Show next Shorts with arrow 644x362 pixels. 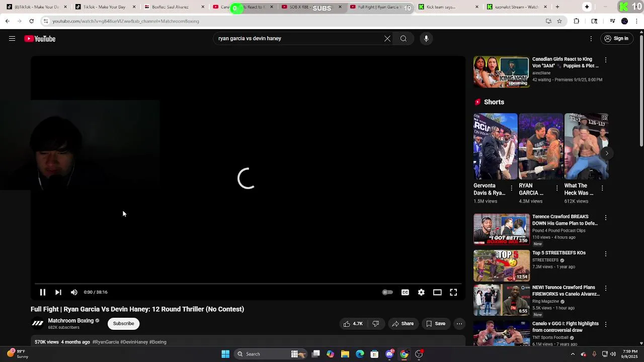click(607, 153)
